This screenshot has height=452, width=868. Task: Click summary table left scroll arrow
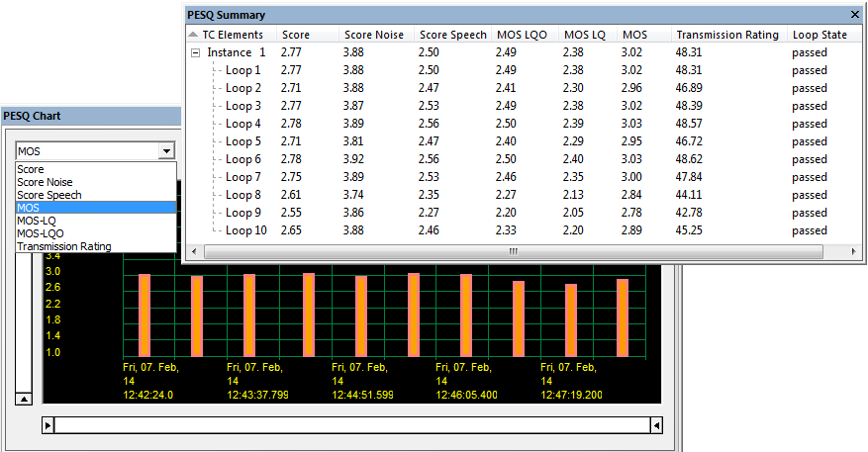[x=194, y=251]
